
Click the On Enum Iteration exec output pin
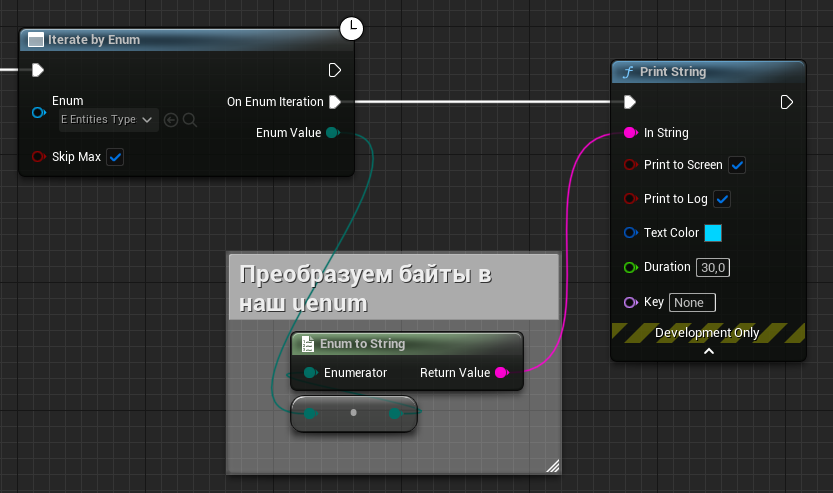335,102
